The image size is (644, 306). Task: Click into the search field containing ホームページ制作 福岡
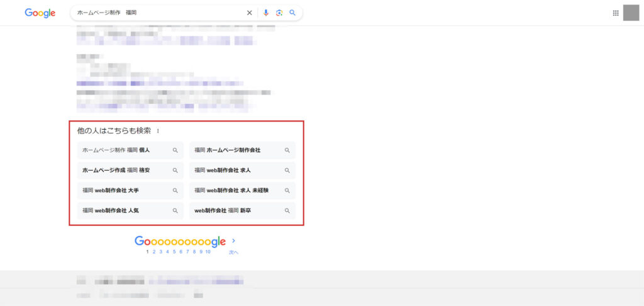[x=157, y=13]
